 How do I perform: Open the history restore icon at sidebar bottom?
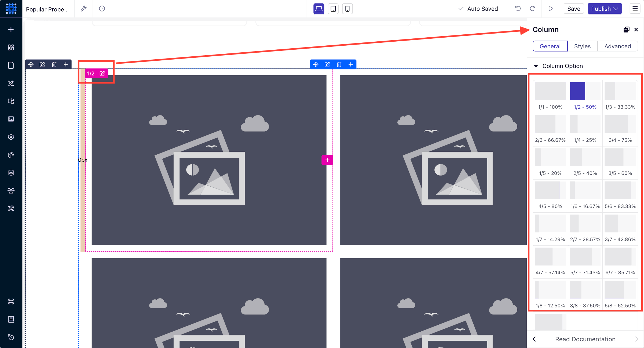click(11, 337)
